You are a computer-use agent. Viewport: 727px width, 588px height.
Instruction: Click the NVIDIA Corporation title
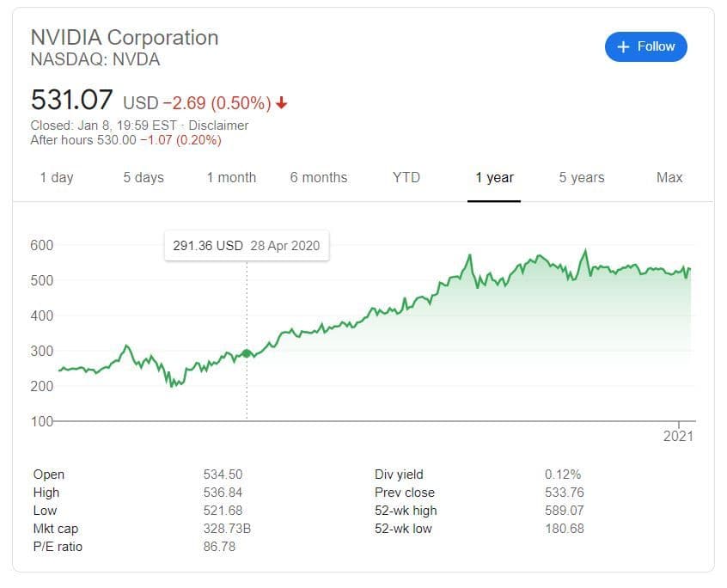click(125, 38)
